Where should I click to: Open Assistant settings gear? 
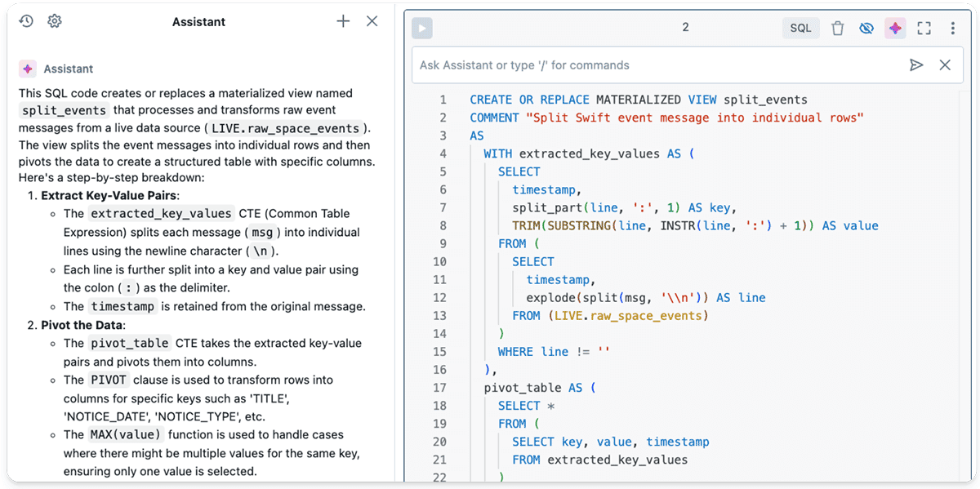tap(55, 21)
